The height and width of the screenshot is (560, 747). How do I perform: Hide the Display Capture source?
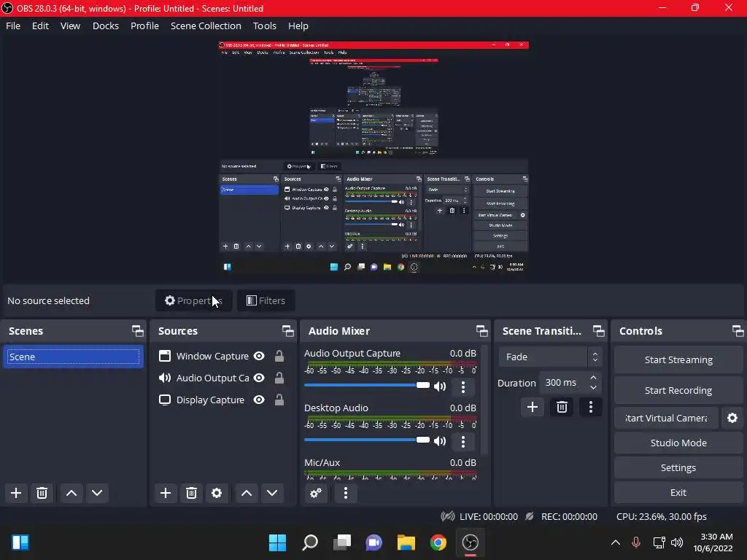click(259, 400)
